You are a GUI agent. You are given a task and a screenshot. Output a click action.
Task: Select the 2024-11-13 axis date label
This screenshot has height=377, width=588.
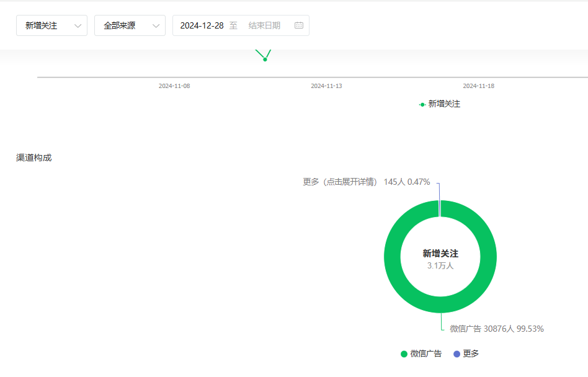326,86
